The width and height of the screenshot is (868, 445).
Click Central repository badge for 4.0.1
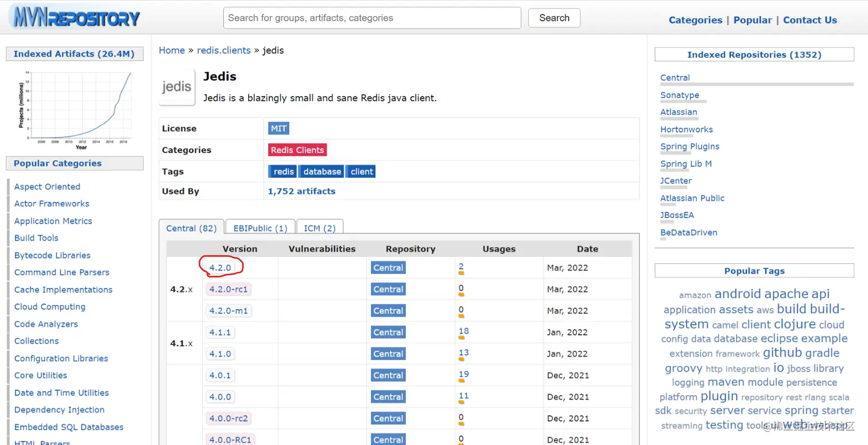click(x=388, y=375)
